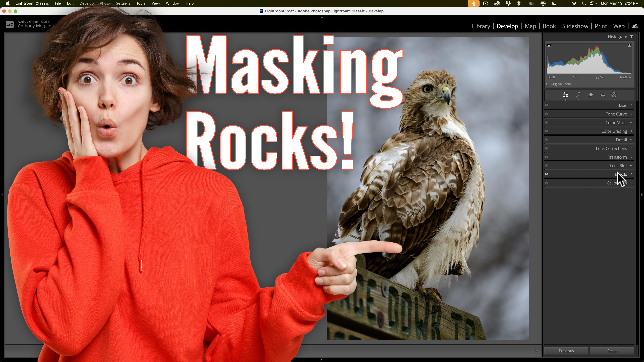Select the Edit sliders tool icon
The image size is (644, 362).
coord(566,95)
